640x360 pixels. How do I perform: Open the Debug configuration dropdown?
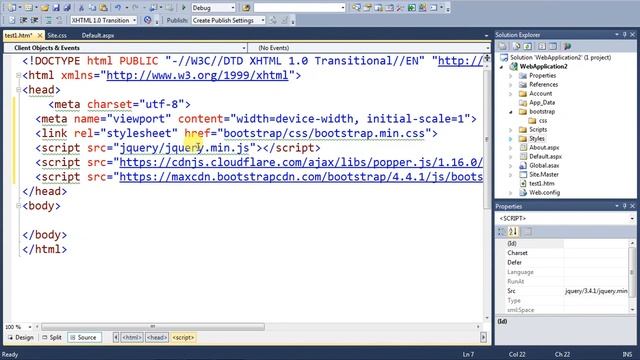233,8
